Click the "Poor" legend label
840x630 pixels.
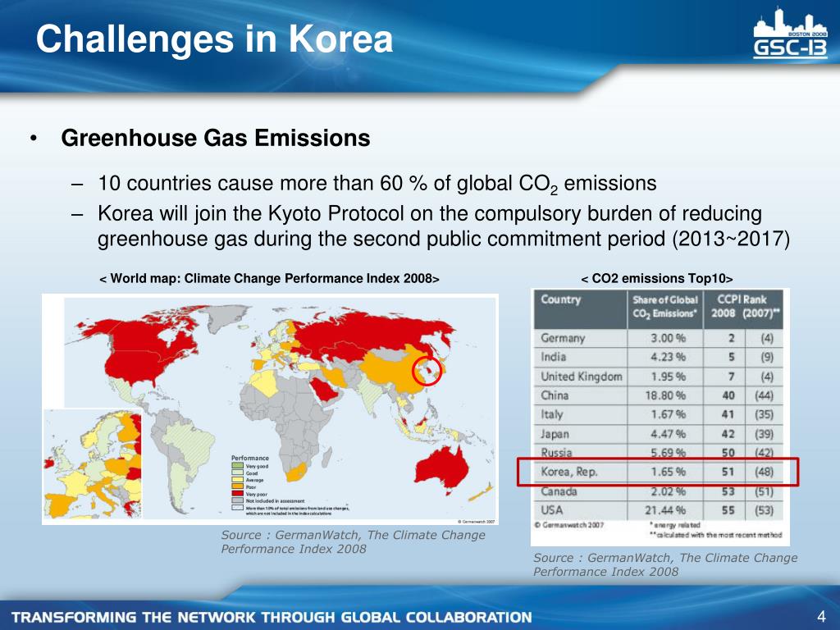[251, 487]
